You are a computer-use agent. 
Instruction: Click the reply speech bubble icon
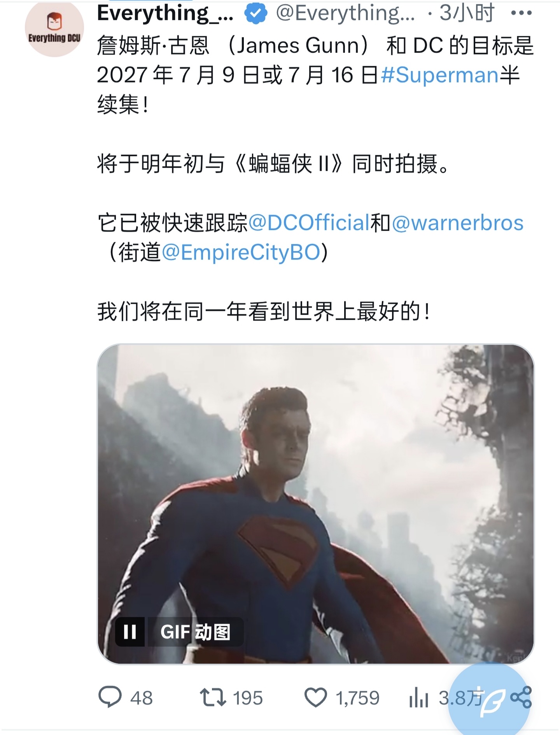pos(110,697)
